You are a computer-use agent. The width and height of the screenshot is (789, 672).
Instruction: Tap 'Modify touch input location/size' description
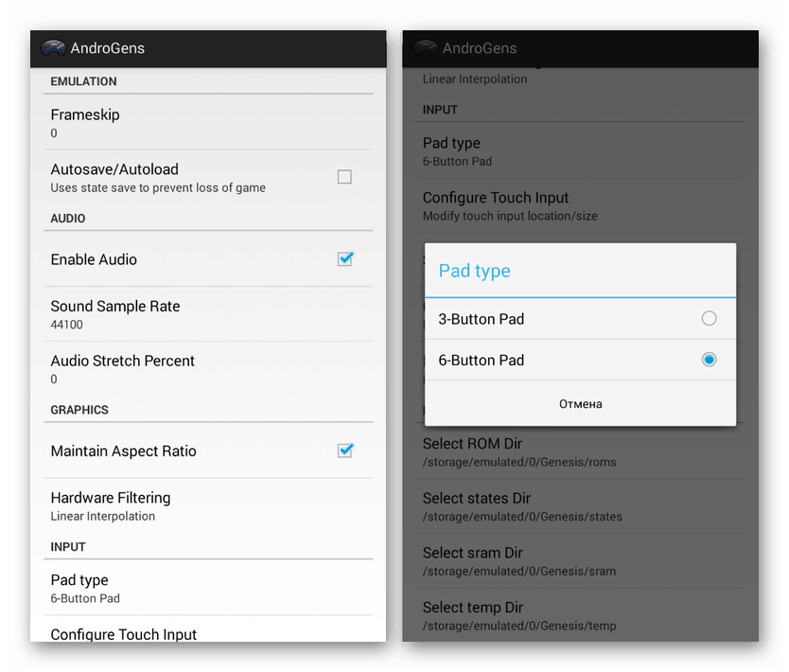510,216
